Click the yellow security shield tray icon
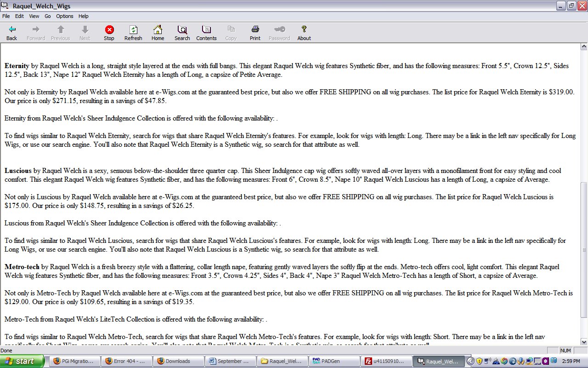 click(479, 361)
